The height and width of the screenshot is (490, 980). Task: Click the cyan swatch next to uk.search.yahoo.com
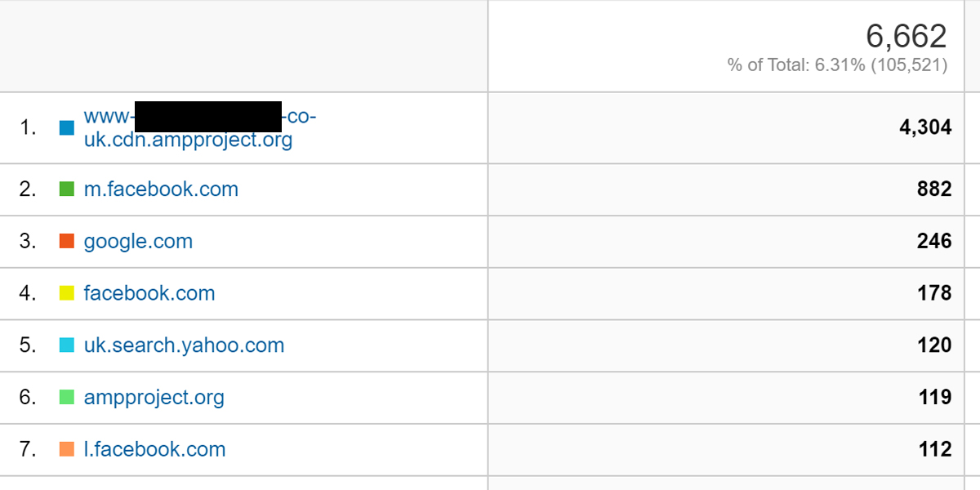(x=67, y=345)
